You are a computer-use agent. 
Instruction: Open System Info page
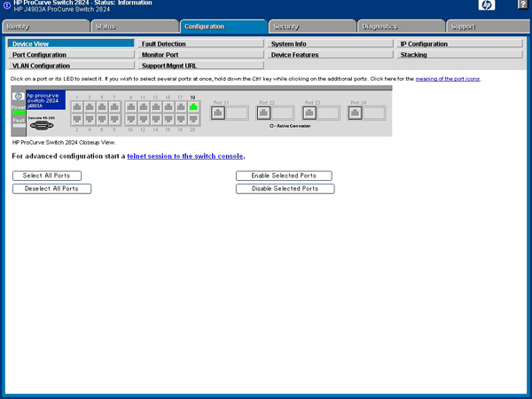pyautogui.click(x=330, y=43)
